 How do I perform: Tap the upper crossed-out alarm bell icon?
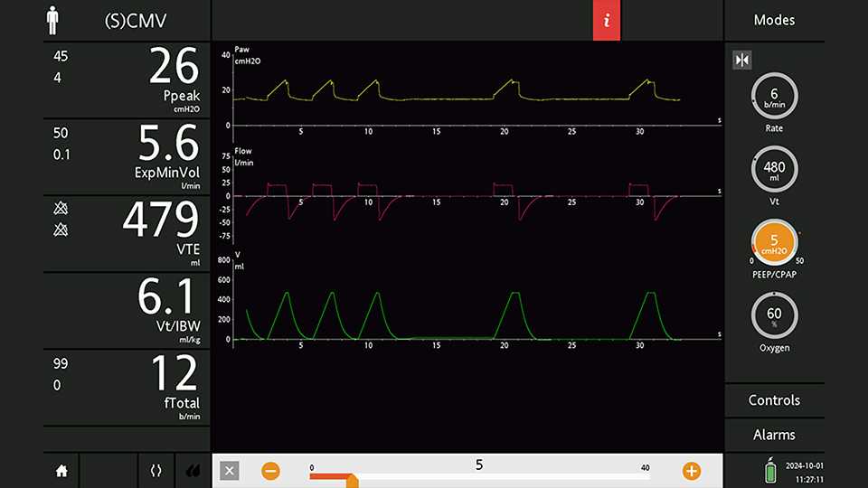tap(61, 208)
